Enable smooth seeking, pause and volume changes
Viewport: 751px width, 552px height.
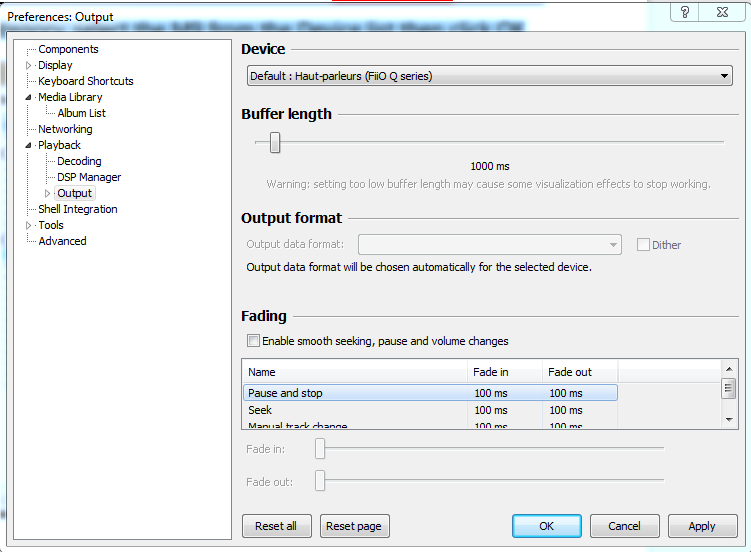(253, 340)
